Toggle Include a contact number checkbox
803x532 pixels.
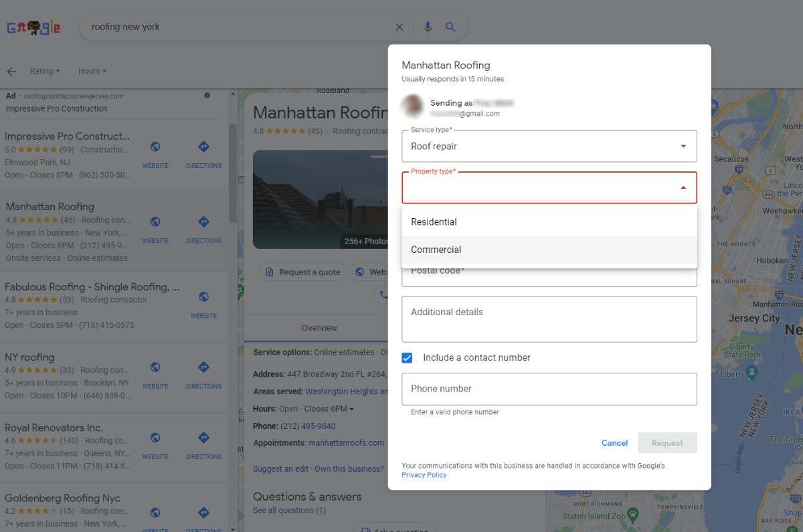(x=407, y=358)
